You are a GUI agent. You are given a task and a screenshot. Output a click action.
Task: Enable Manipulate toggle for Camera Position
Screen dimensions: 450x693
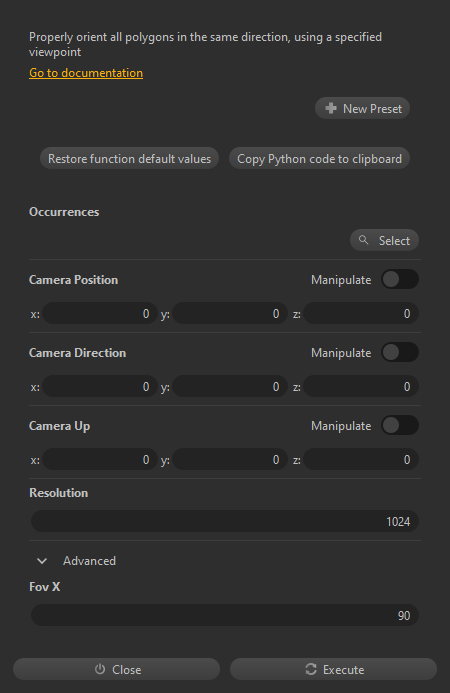click(400, 279)
